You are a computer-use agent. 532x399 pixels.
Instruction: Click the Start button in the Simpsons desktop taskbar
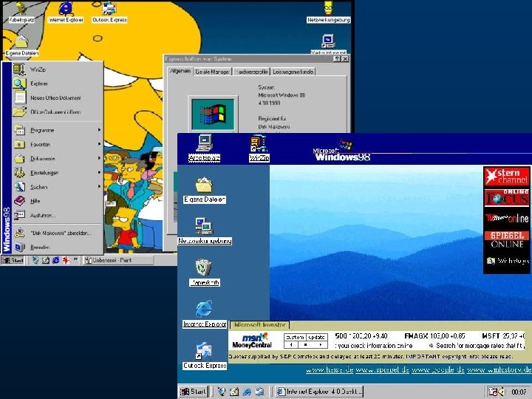pyautogui.click(x=13, y=260)
